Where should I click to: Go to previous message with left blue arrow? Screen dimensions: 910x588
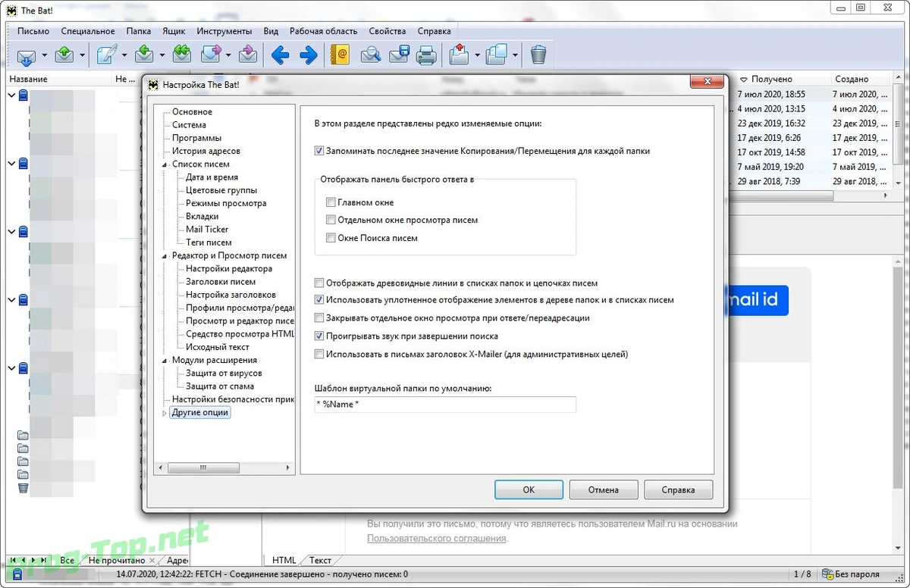pos(281,55)
